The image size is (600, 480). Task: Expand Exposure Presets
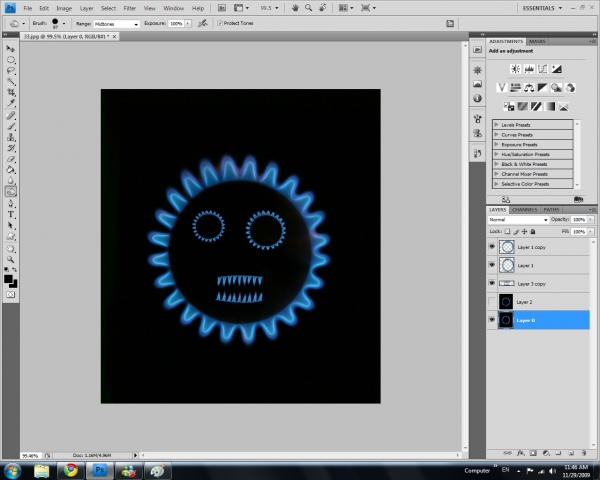(496, 144)
